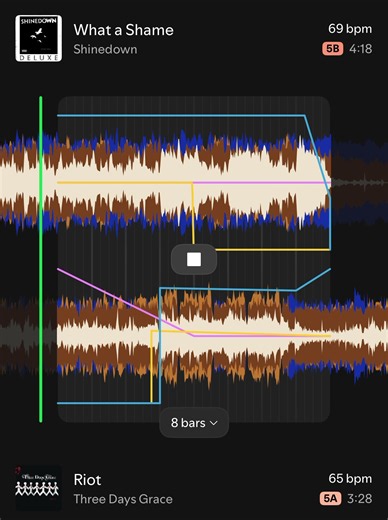Screen dimensions: 388x520
Task: Open the 8 bars transition length dropdown
Action: click(194, 423)
